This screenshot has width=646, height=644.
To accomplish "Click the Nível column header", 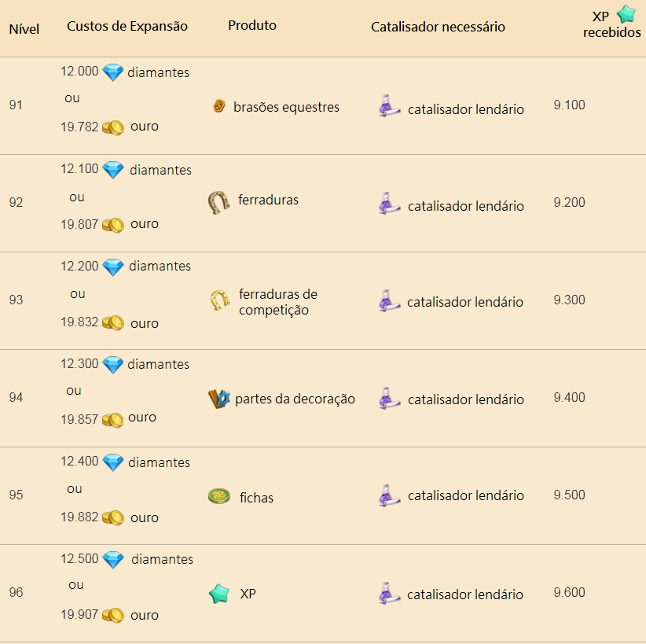I will (24, 29).
